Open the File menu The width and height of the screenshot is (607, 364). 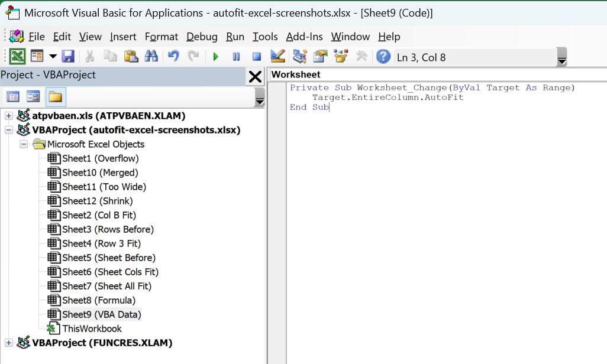coord(37,37)
